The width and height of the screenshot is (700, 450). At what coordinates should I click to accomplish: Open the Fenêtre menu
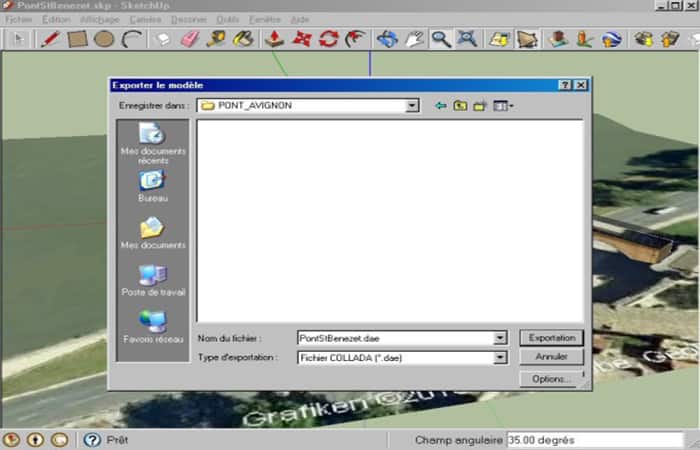click(265, 20)
